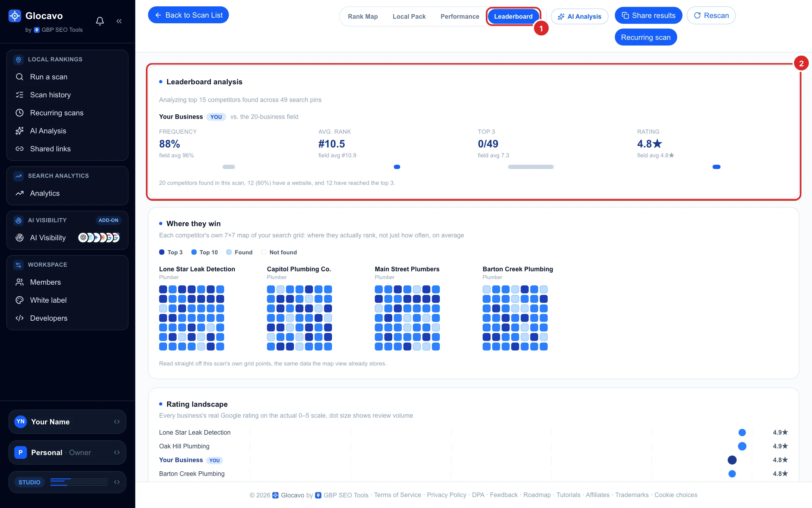Click the Recurring scan button
Screen dimensions: 812x508
[x=646, y=37]
